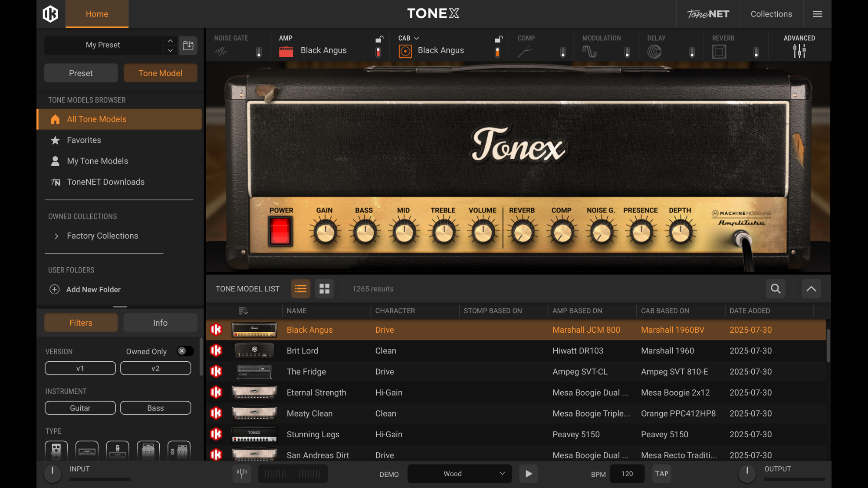
Task: Toggle the Cab lock icon
Action: click(499, 39)
